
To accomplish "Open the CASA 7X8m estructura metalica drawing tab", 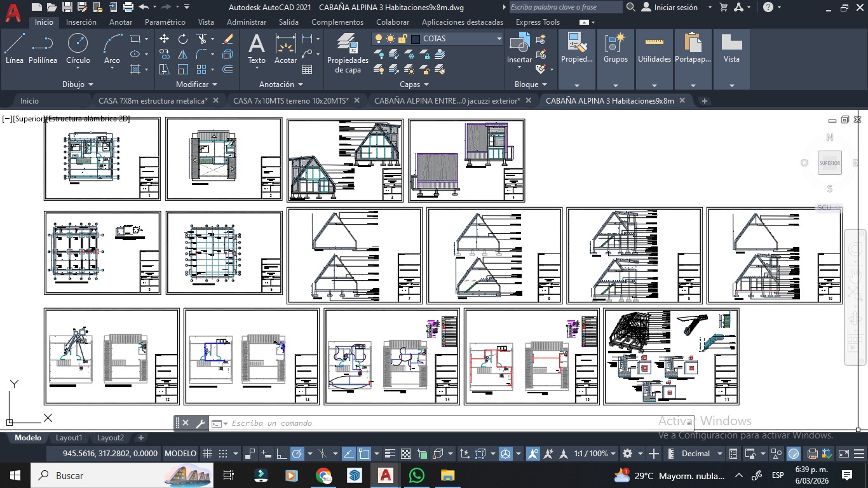I will (x=153, y=100).
